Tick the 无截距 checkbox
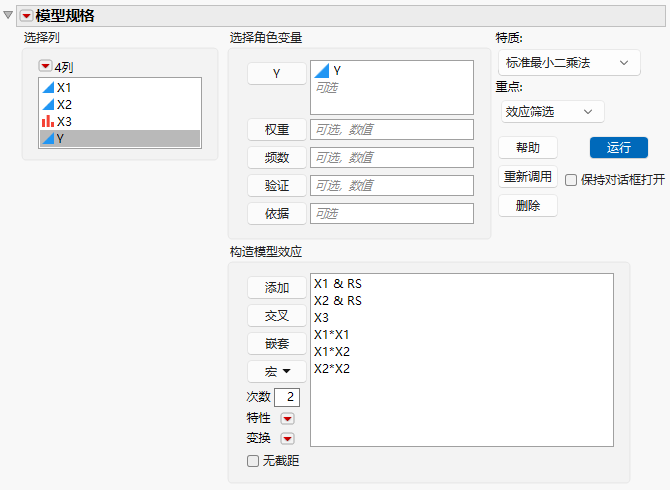 pyautogui.click(x=253, y=461)
